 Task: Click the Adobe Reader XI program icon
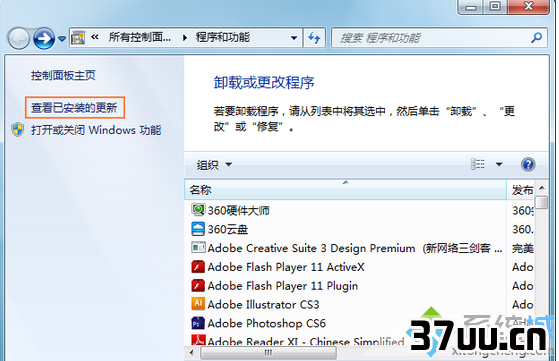pos(198,340)
